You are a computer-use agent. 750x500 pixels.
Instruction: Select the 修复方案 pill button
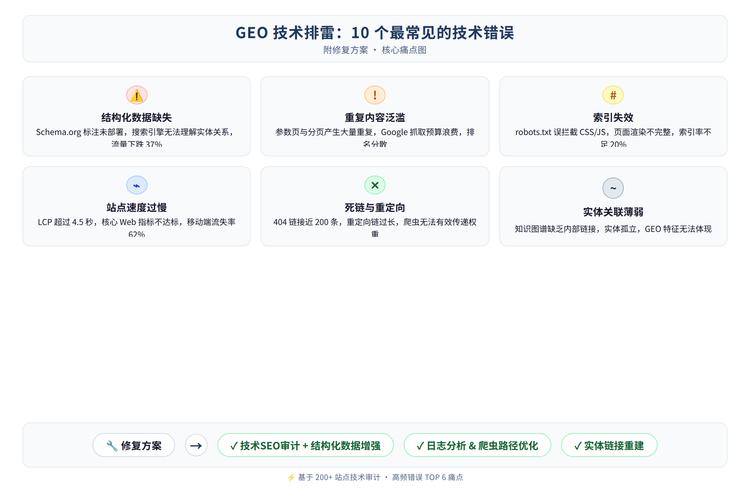pyautogui.click(x=133, y=445)
